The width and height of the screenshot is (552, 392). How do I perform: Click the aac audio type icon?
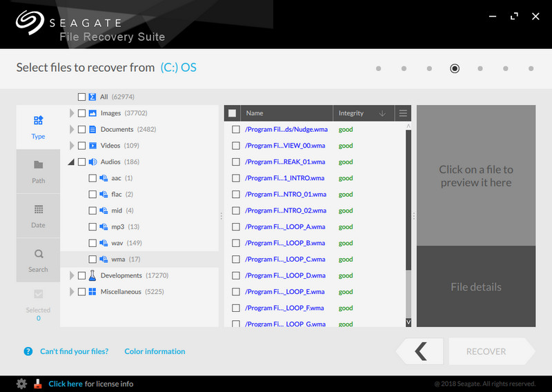(x=103, y=178)
